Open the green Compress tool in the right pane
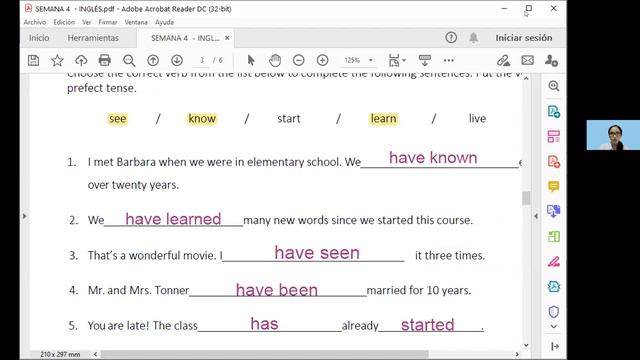This screenshot has height=360, width=640. (x=554, y=236)
